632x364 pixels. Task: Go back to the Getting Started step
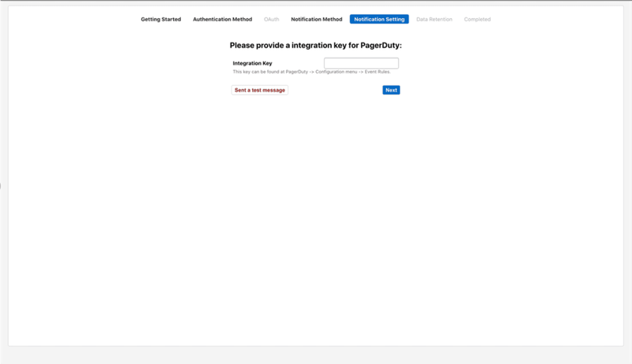coord(160,19)
